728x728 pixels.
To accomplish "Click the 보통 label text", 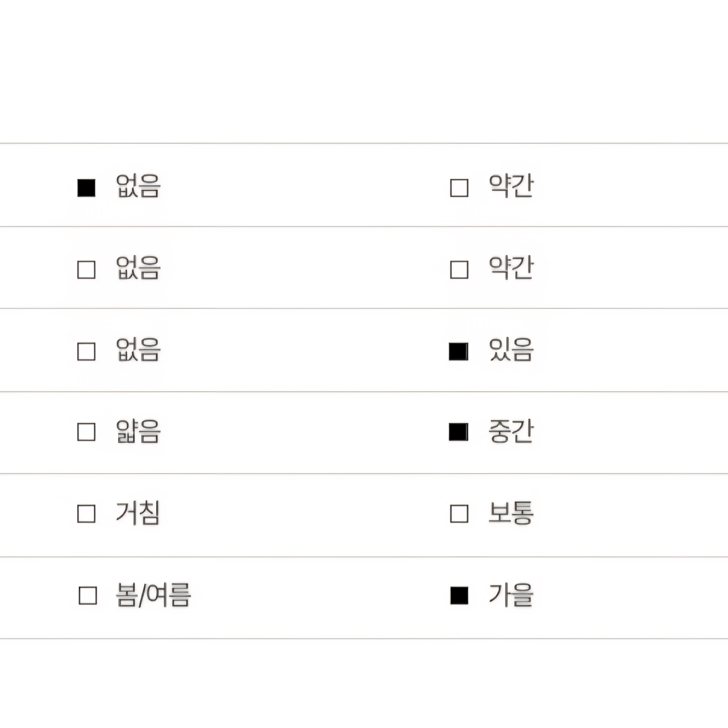I will pyautogui.click(x=511, y=513).
